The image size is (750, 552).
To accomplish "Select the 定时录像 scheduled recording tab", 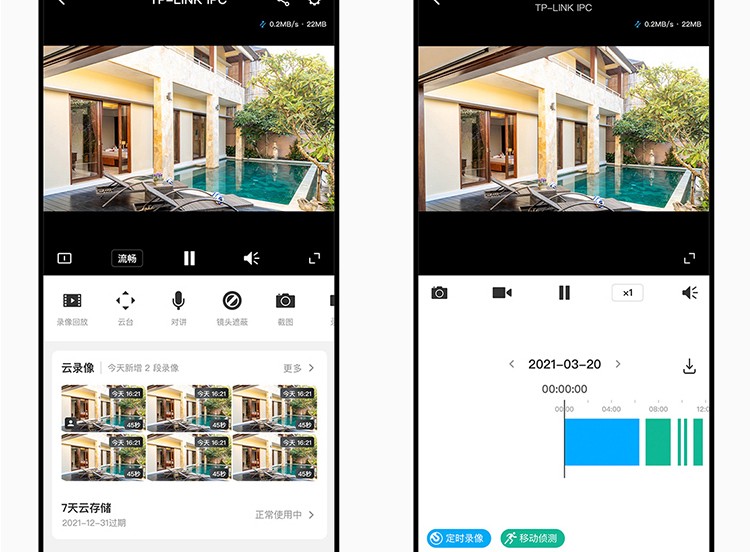I will coord(459,538).
